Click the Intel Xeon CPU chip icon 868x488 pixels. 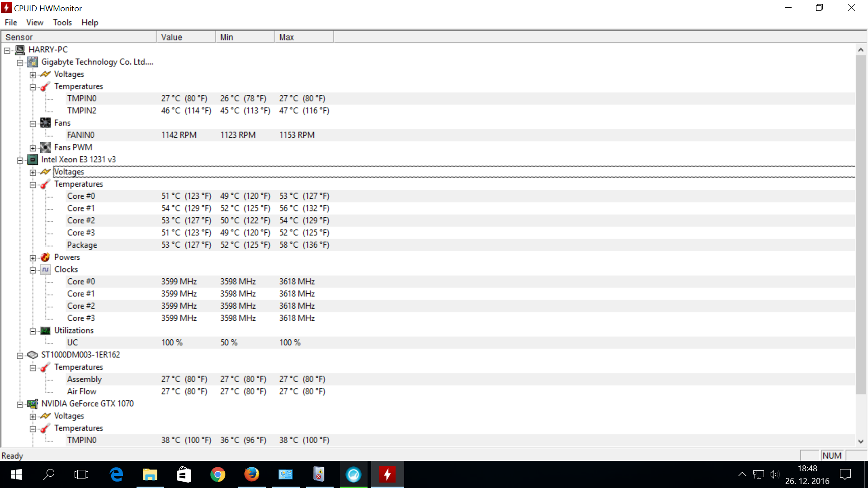click(x=33, y=160)
